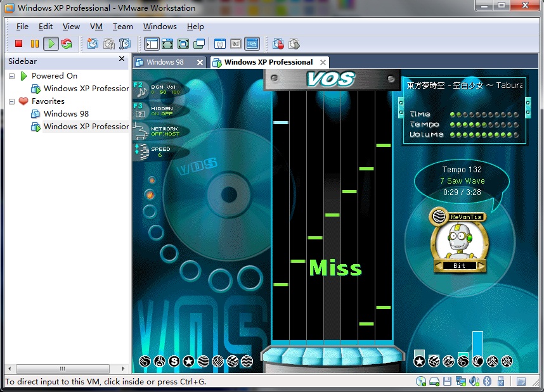Click sidebar horizontal scrollbar thumb
Screen dimensions: 544x392
[x=62, y=369]
